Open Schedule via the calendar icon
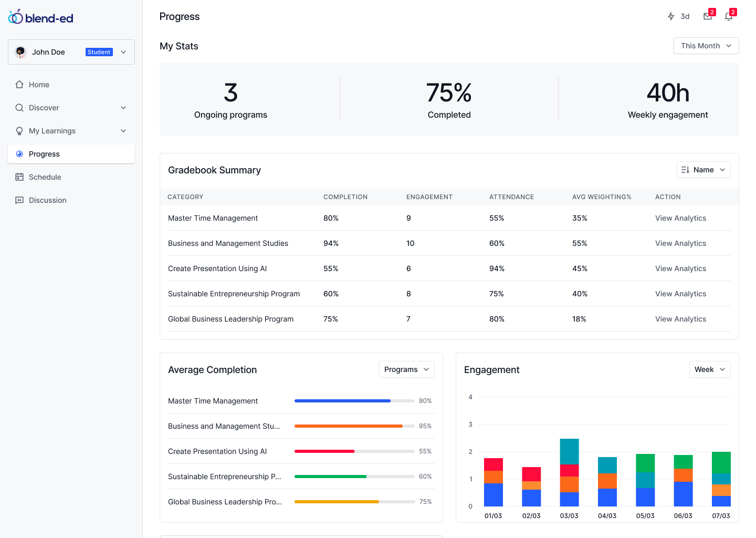The image size is (756, 538). pos(19,177)
